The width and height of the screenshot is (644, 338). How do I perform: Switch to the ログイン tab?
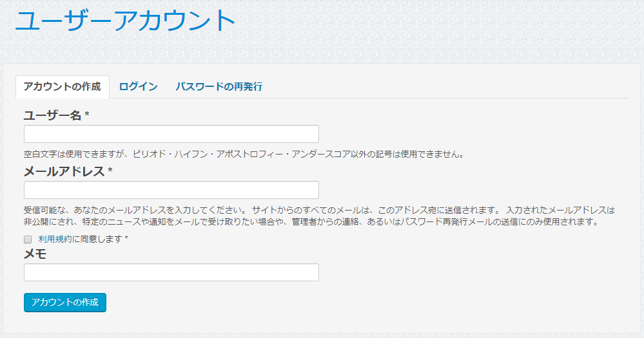tap(139, 86)
